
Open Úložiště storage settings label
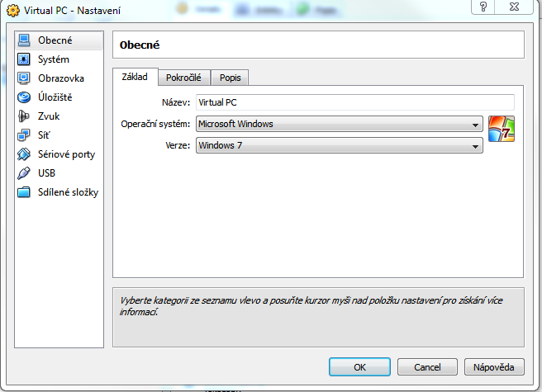(x=55, y=97)
